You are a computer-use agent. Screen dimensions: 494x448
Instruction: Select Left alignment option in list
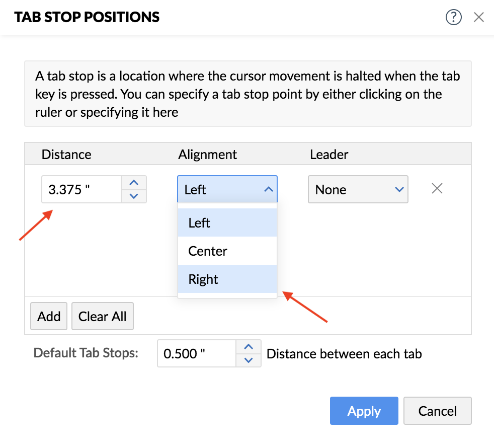(x=227, y=223)
